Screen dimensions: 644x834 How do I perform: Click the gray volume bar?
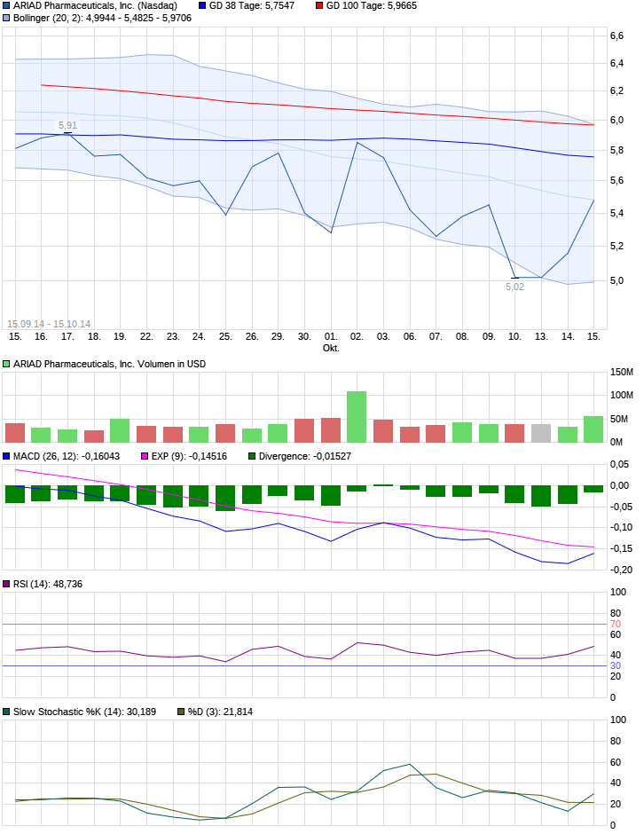pyautogui.click(x=541, y=434)
